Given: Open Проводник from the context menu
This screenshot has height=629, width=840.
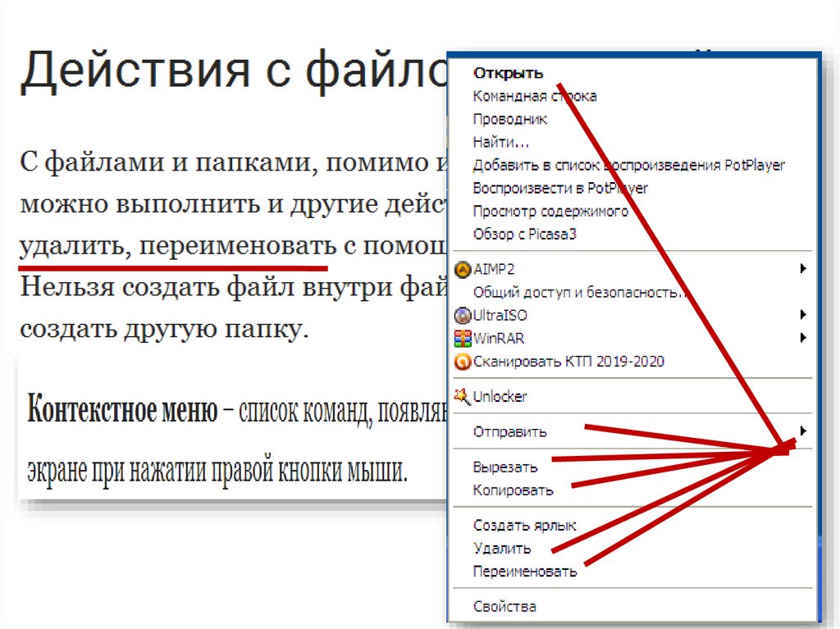Looking at the screenshot, I should pyautogui.click(x=510, y=119).
